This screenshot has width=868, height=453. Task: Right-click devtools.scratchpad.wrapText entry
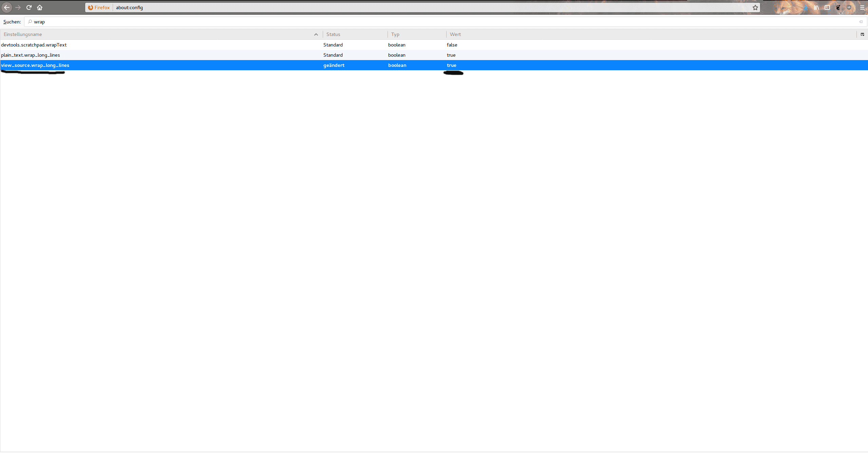pos(33,44)
